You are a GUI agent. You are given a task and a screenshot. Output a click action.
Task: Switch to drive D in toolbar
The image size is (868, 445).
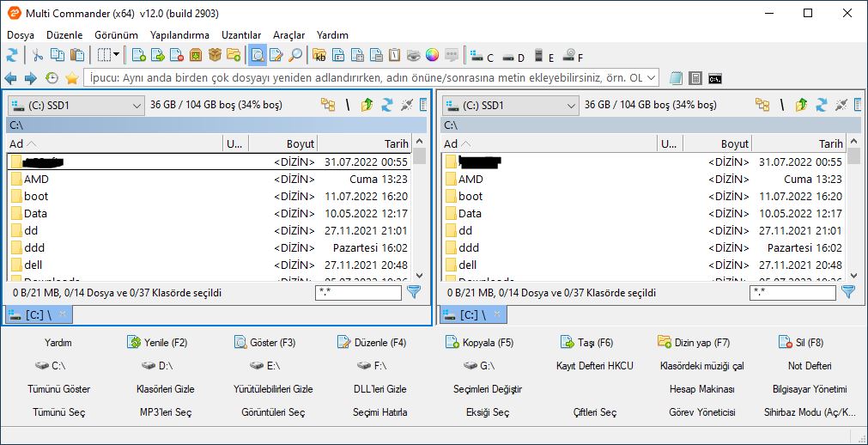(513, 57)
